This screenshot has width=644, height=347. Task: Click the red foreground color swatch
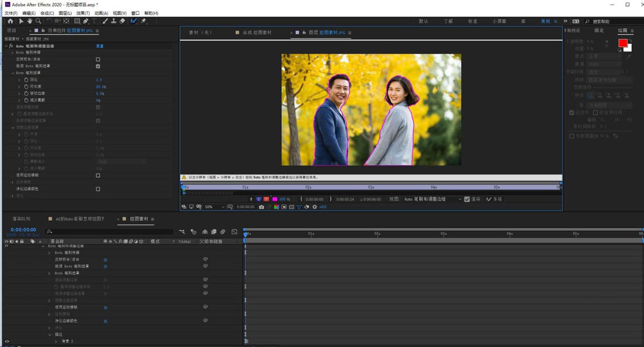click(623, 43)
